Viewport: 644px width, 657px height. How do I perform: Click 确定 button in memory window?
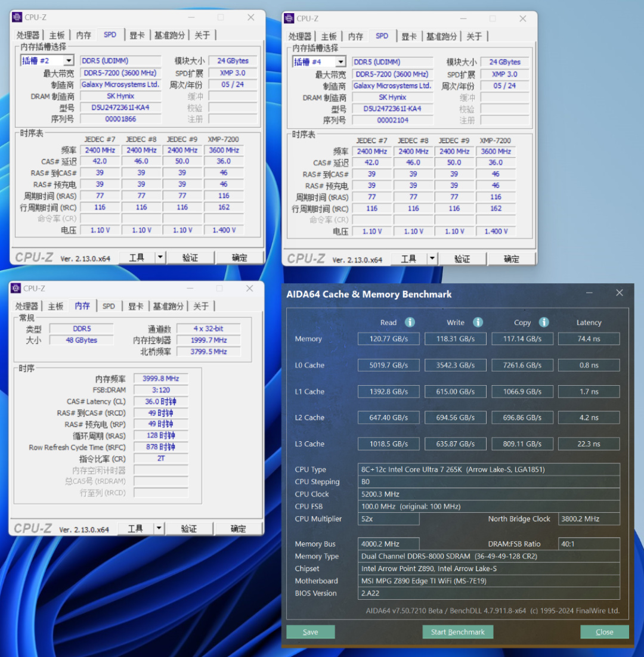pyautogui.click(x=239, y=528)
